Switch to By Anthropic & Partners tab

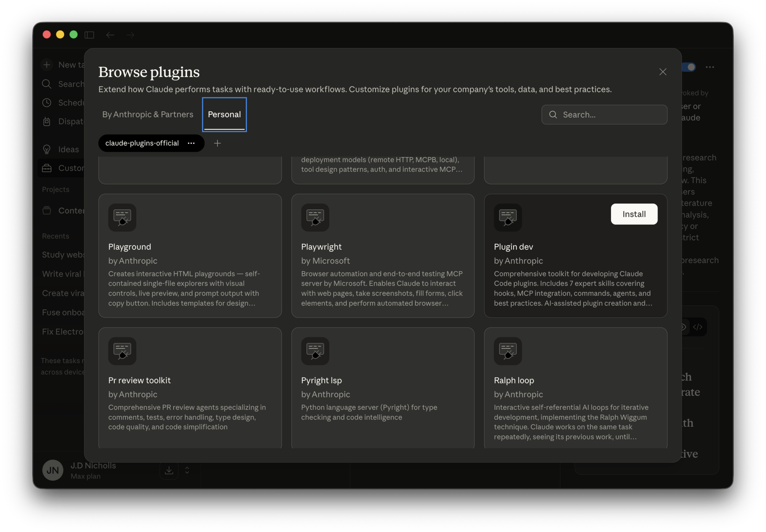tap(148, 115)
